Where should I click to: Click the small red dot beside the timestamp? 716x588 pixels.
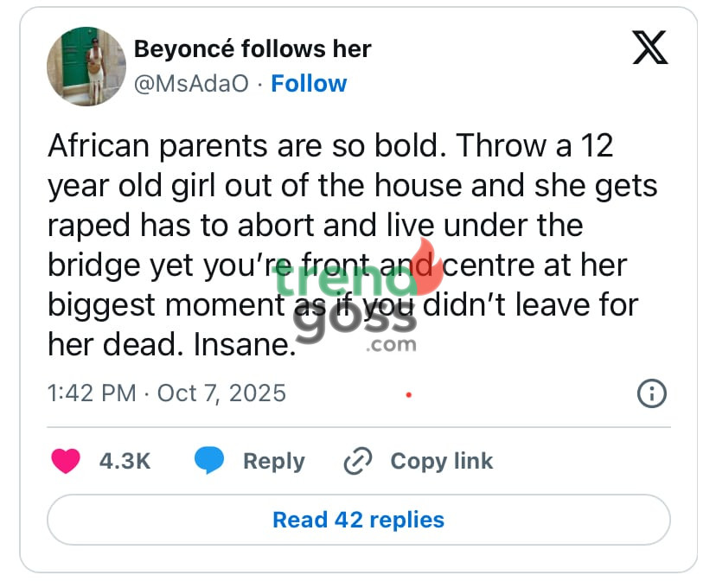408,394
